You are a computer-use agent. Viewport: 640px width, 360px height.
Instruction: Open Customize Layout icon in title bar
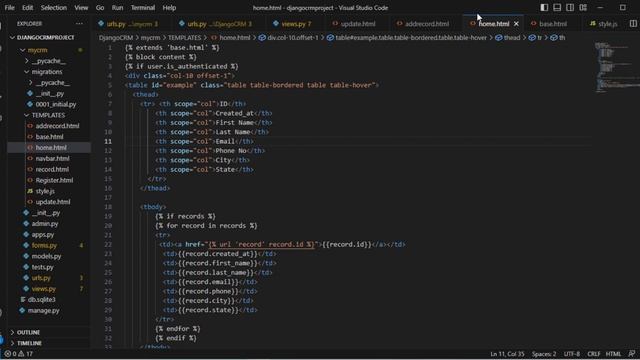[583, 7]
